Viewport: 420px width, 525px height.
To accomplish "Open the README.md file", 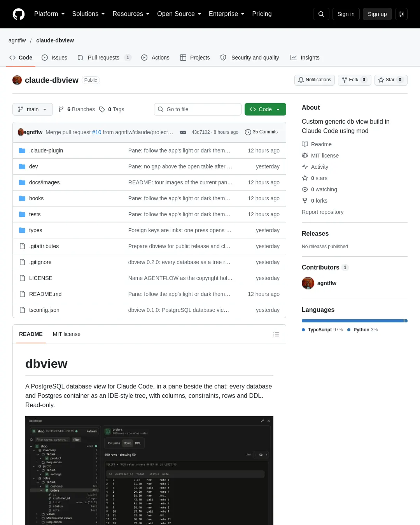I will point(45,294).
